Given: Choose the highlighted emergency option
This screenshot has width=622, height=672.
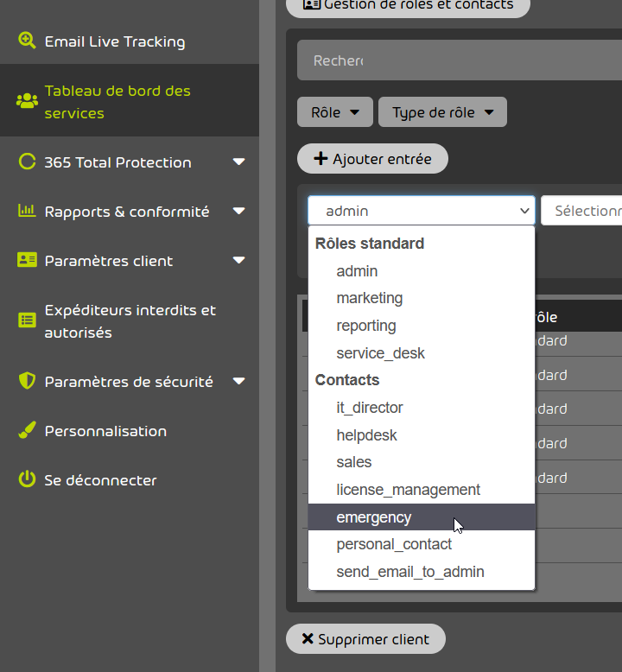Looking at the screenshot, I should (x=422, y=517).
